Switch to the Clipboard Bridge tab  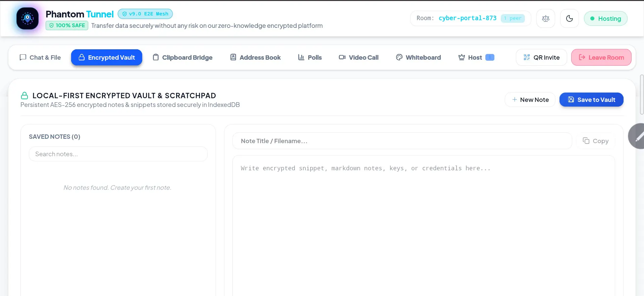(182, 57)
